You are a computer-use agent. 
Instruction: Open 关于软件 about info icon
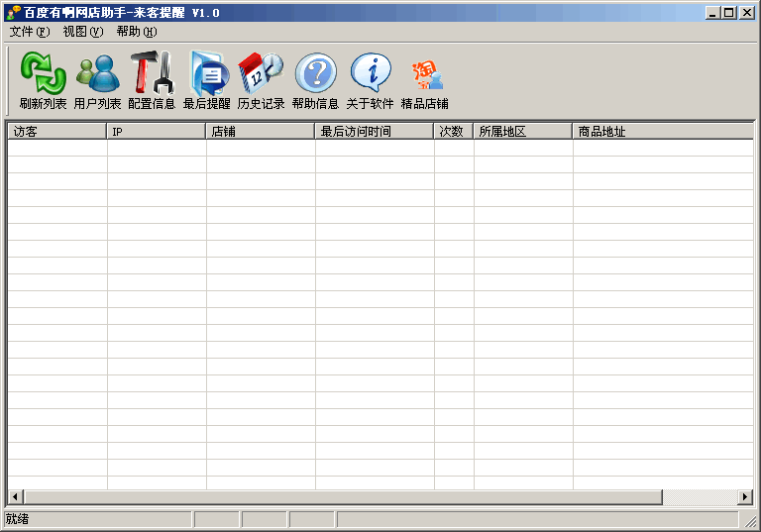[371, 80]
